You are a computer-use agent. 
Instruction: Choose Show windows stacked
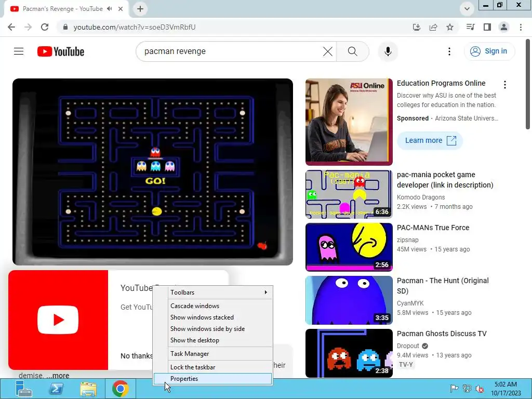coord(213,317)
